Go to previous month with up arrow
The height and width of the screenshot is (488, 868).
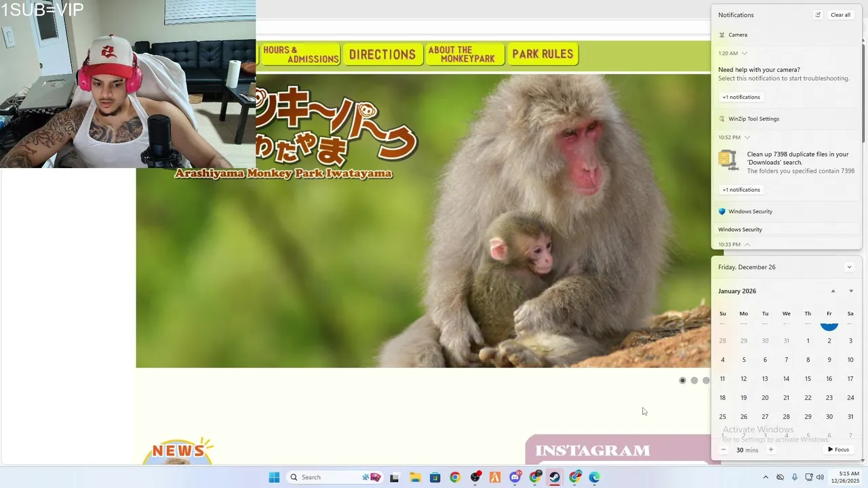[x=833, y=291]
